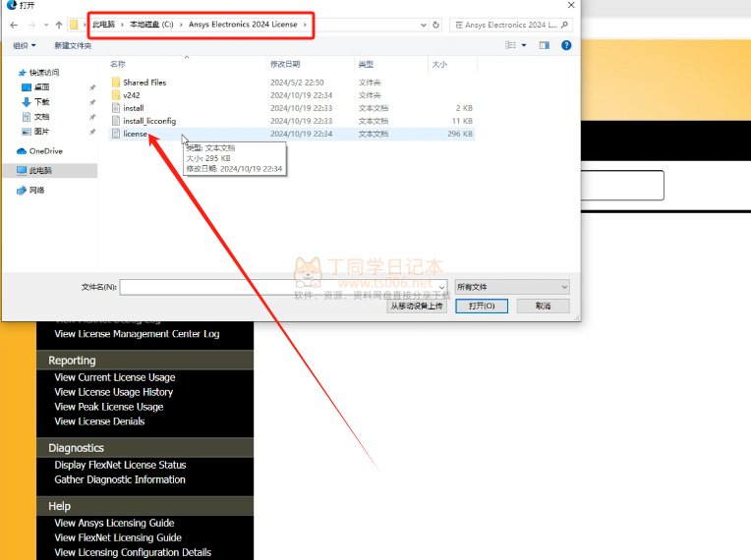This screenshot has height=560, width=751.
Task: Open view options dropdown arrow
Action: (524, 45)
